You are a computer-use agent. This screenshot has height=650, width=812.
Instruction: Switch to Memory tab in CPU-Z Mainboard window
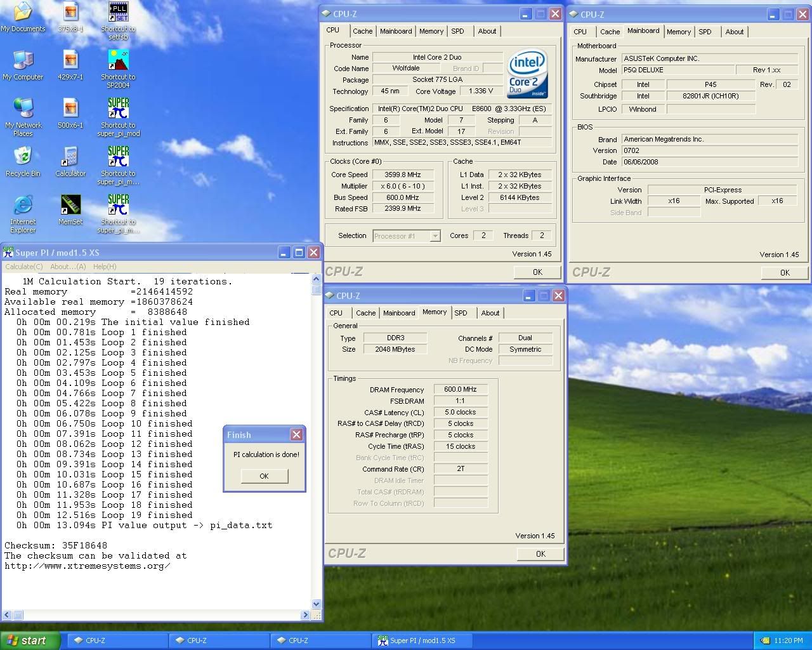point(679,32)
